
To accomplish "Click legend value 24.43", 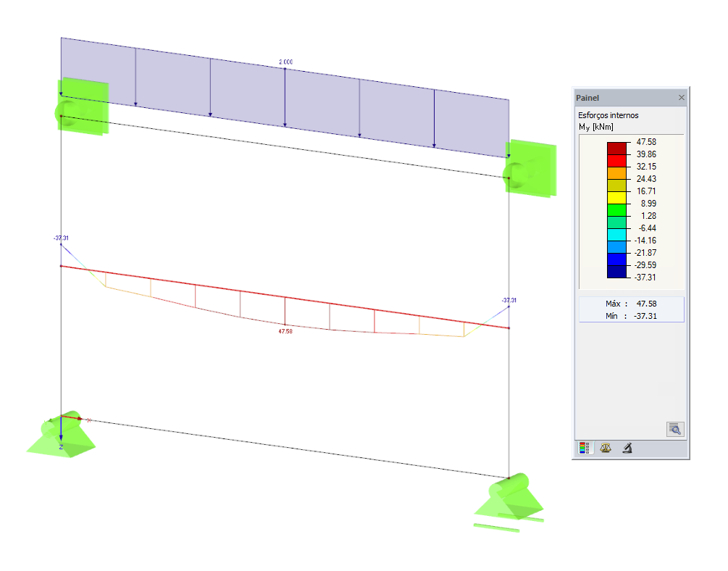I will point(646,179).
